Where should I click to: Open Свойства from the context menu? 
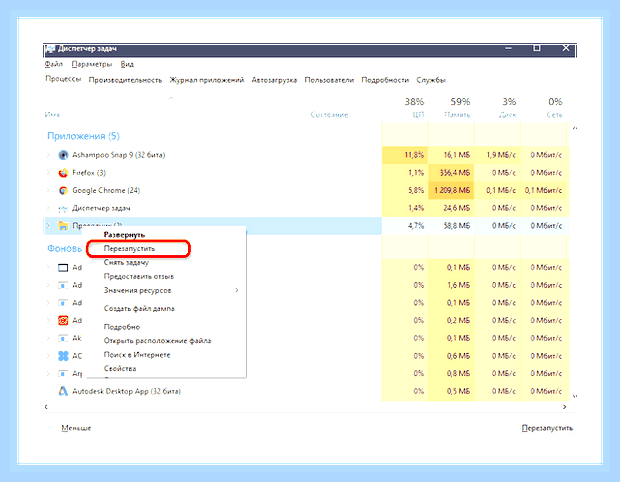pos(120,369)
